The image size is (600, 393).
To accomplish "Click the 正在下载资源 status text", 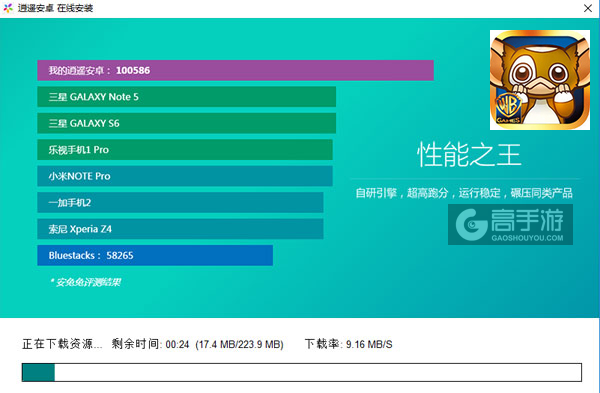I will pyautogui.click(x=62, y=344).
